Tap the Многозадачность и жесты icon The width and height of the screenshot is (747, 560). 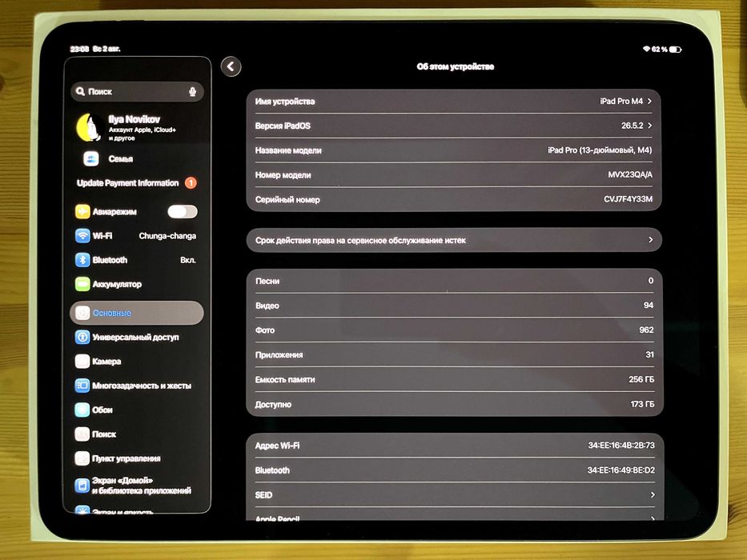tap(82, 386)
